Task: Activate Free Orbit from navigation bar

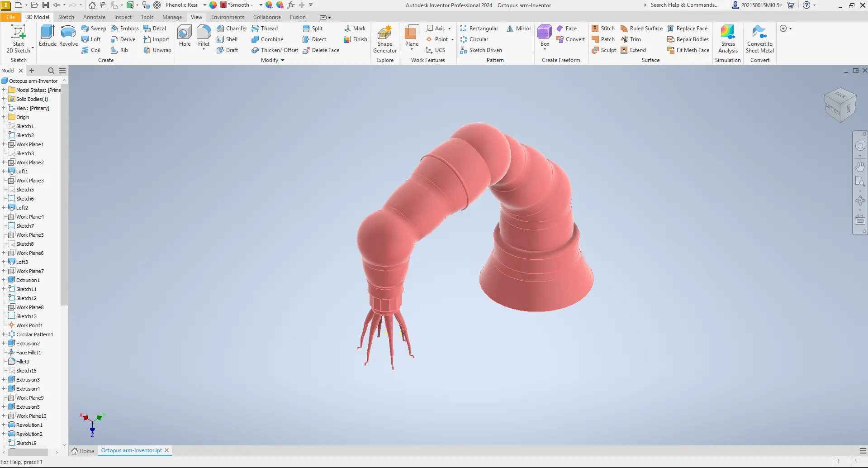Action: coord(860,201)
